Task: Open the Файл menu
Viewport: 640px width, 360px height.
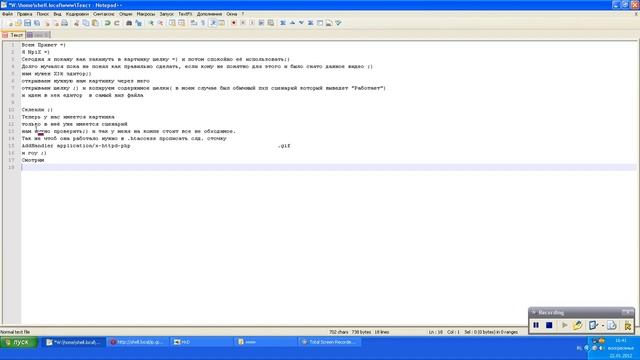Action: pyautogui.click(x=7, y=14)
